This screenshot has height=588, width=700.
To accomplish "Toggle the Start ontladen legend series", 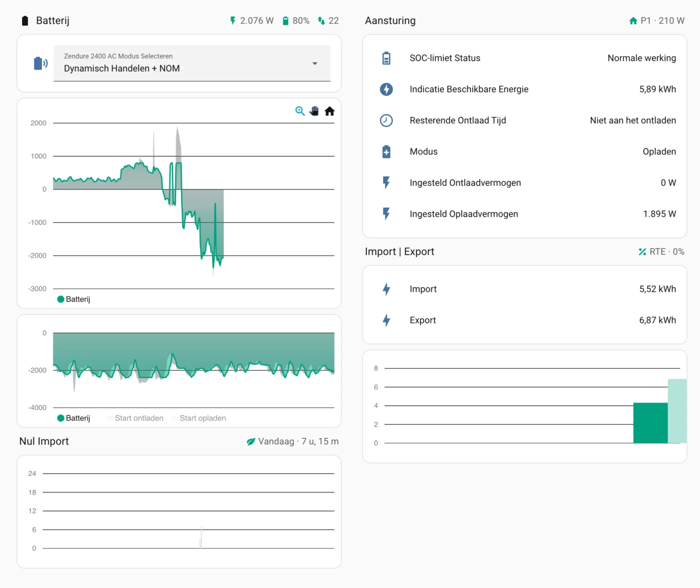I will 135,418.
